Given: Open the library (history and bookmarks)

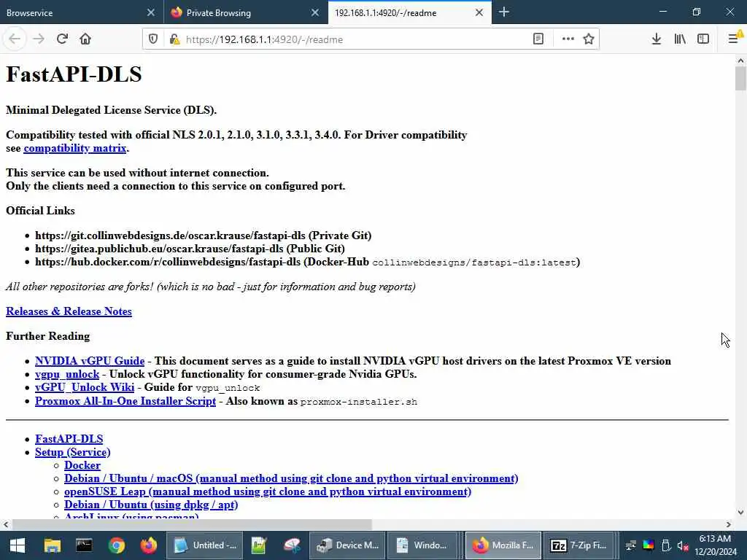Looking at the screenshot, I should 680,39.
